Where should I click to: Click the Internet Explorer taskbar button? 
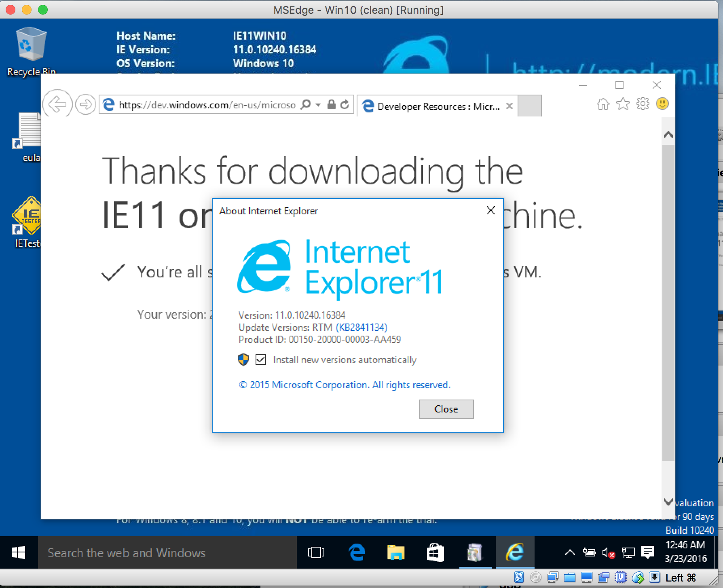[514, 552]
